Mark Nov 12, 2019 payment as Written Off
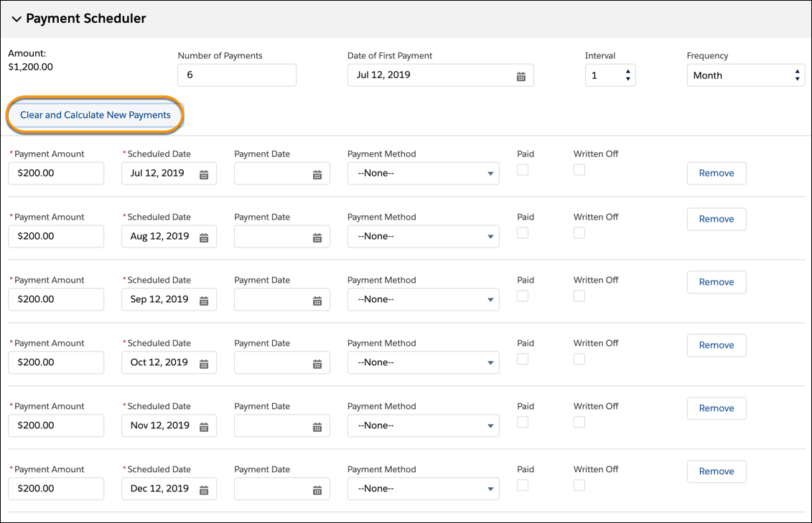Screen dimensions: 812x523 pyautogui.click(x=579, y=422)
